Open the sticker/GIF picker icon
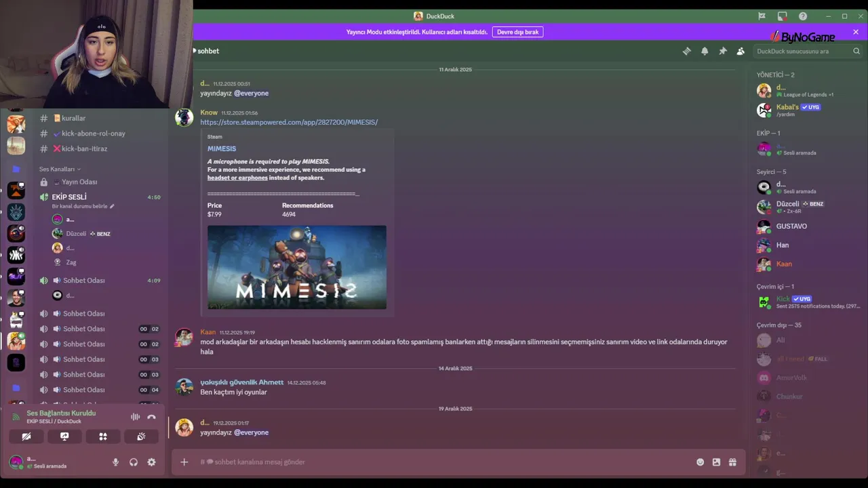868x488 pixels. coord(716,462)
